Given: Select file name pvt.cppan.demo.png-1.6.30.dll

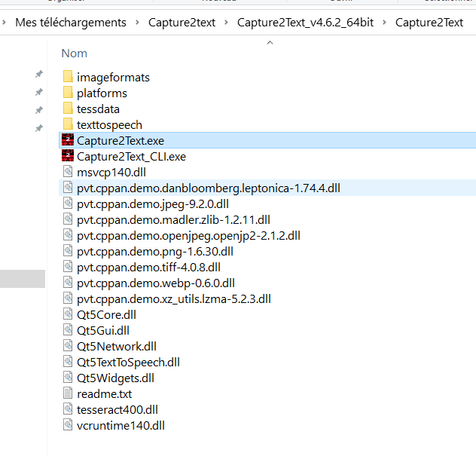Looking at the screenshot, I should 155,252.
